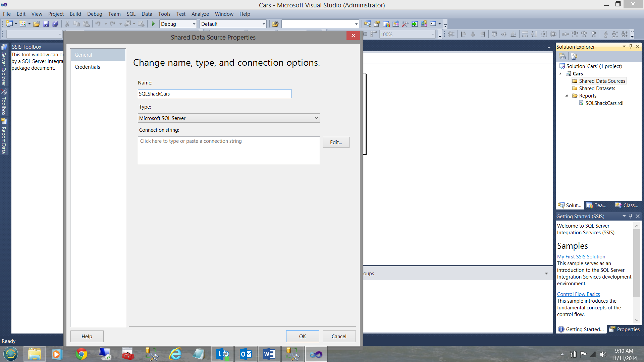The image size is (644, 362).
Task: Open the Default platform dropdown
Action: (264, 24)
